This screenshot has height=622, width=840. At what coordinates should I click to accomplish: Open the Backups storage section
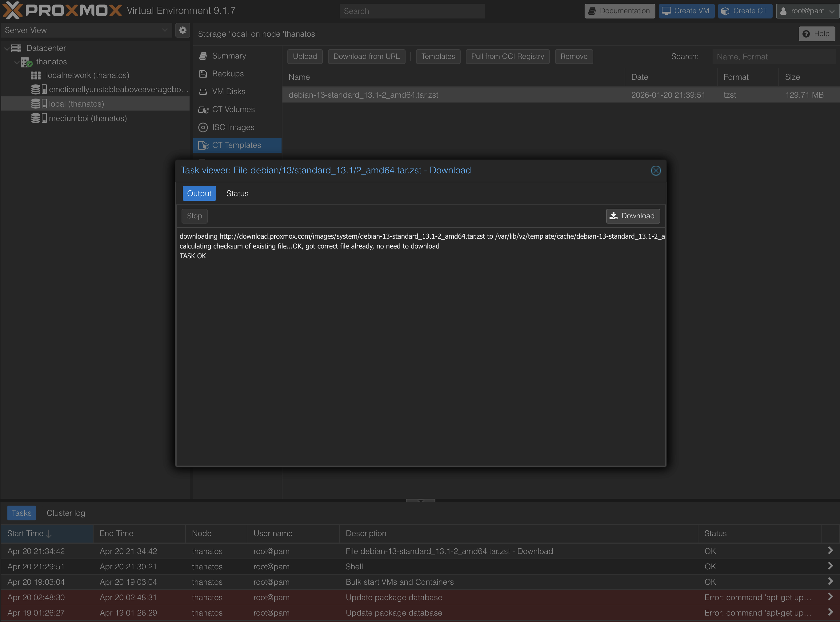[237, 74]
